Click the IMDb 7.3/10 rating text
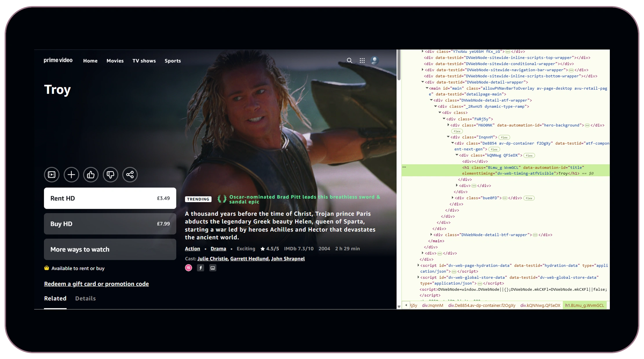The height and width of the screenshot is (359, 644). coord(299,249)
